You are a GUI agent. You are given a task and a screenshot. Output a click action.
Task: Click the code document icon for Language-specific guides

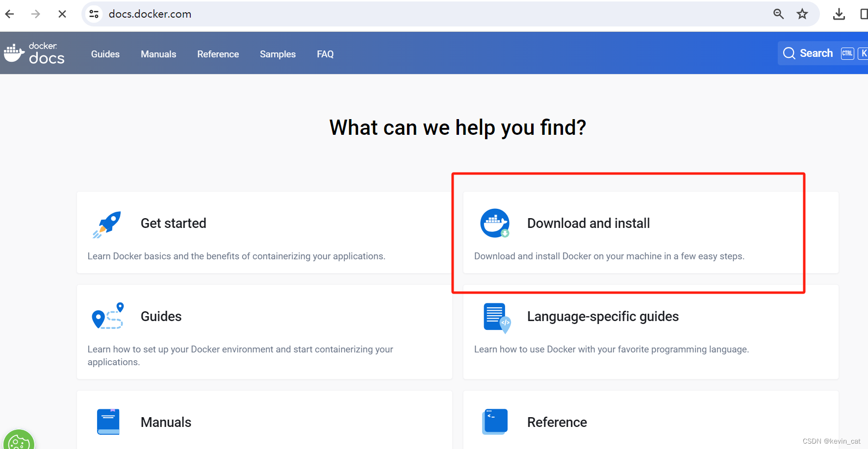tap(497, 318)
